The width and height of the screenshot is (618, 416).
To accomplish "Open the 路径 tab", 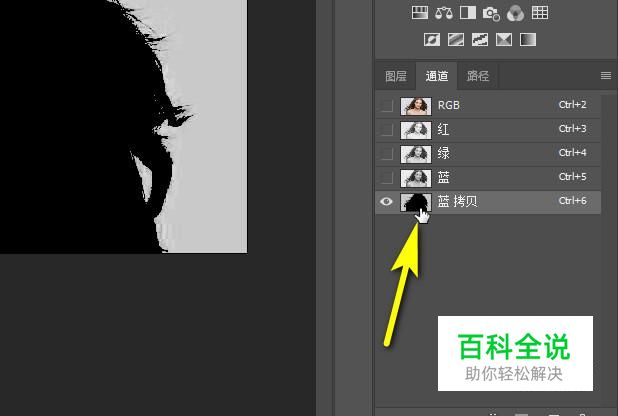I will pyautogui.click(x=478, y=76).
